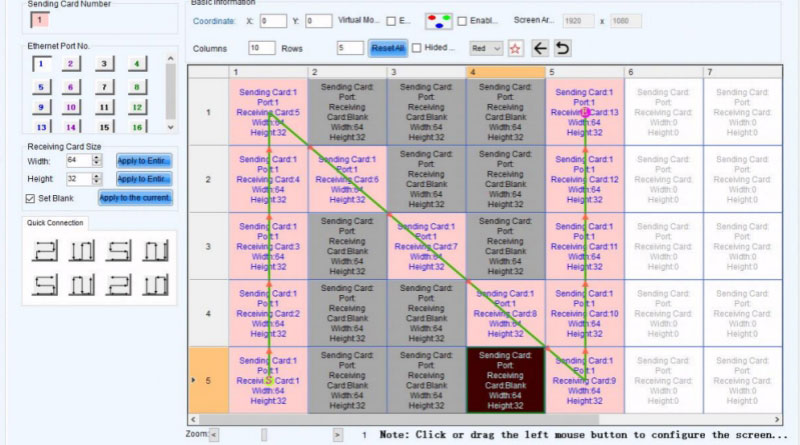Click column header 6 in grid
The image size is (800, 445).
coord(664,72)
